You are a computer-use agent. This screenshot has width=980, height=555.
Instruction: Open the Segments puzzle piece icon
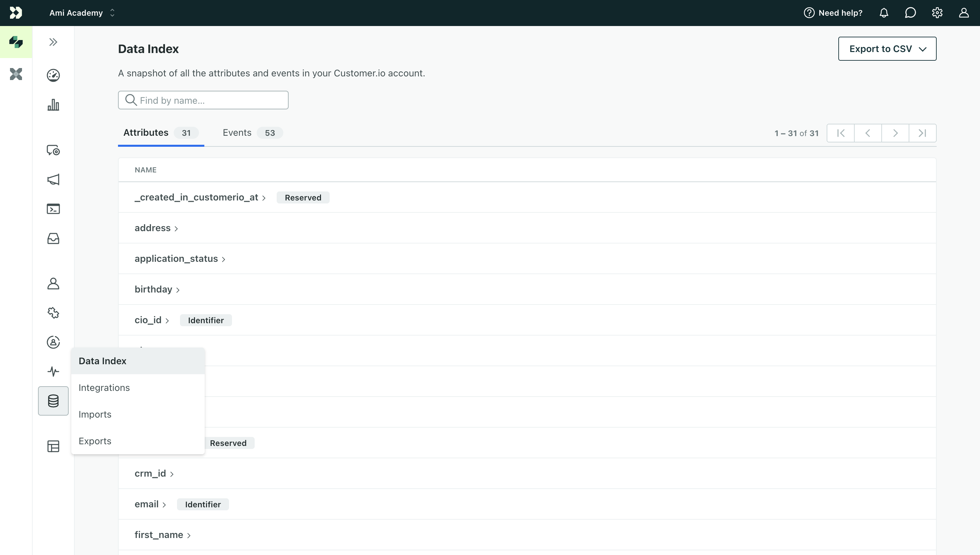coord(53,313)
